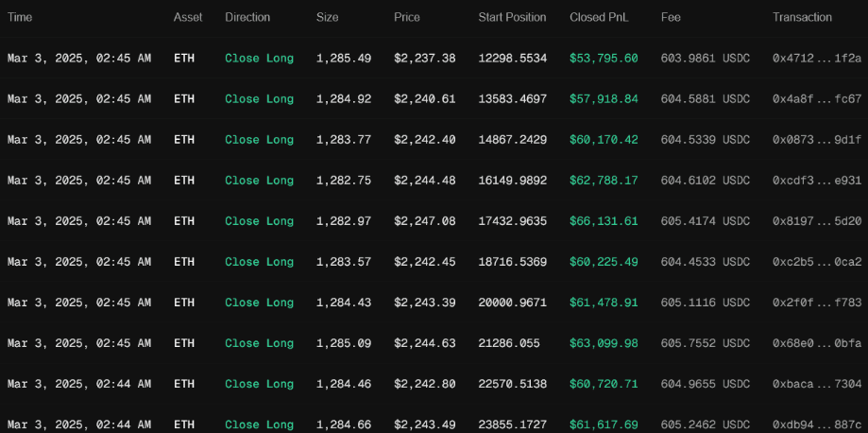Open the 0x2f0f transaction hash link
This screenshot has height=433, width=868.
pos(817,303)
